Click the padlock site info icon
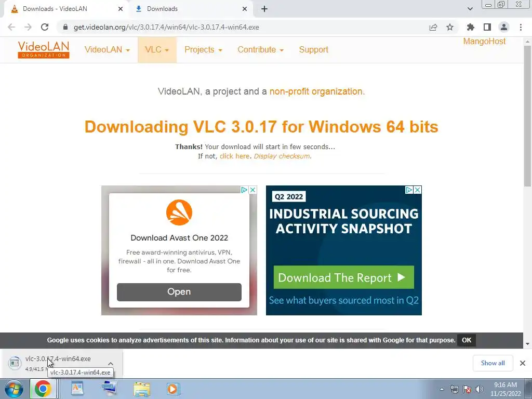532x399 pixels. pyautogui.click(x=65, y=27)
